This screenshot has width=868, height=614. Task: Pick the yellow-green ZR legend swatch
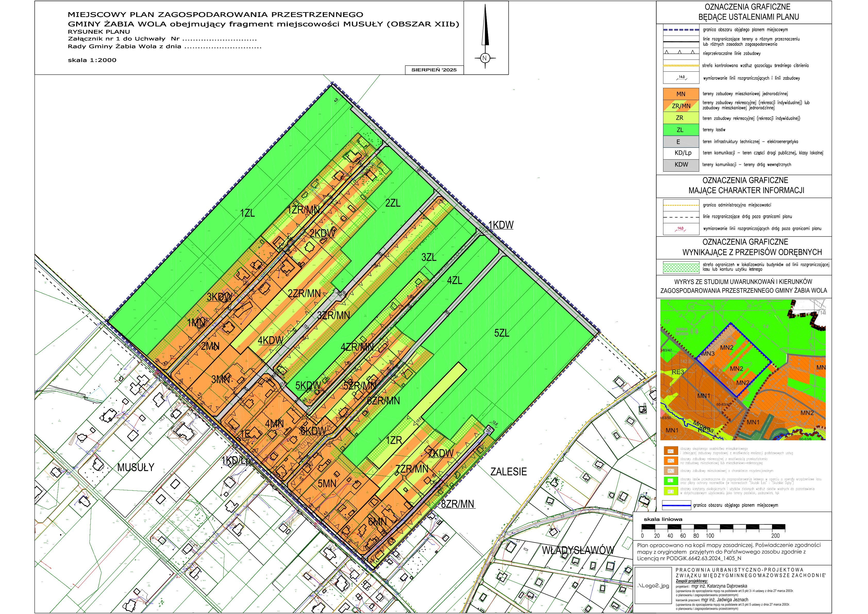pos(681,118)
